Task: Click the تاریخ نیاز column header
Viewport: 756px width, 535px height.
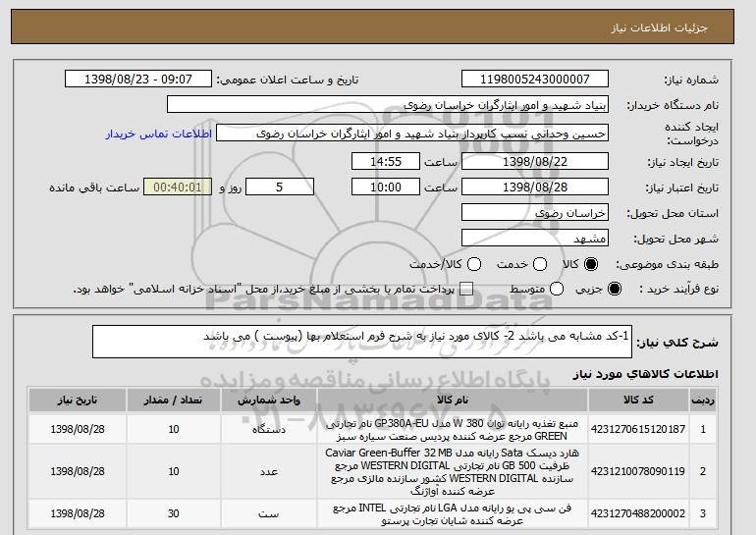Action: pyautogui.click(x=78, y=401)
